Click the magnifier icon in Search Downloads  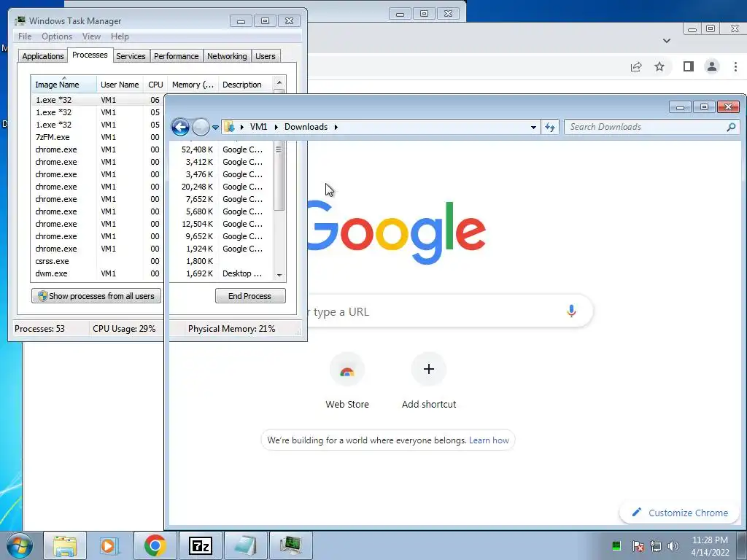click(731, 127)
